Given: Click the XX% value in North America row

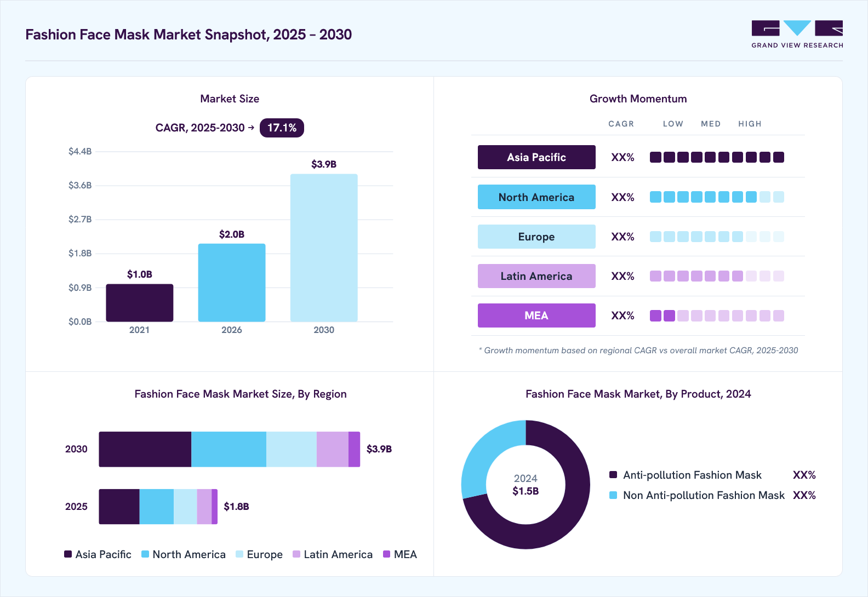Looking at the screenshot, I should tap(623, 197).
